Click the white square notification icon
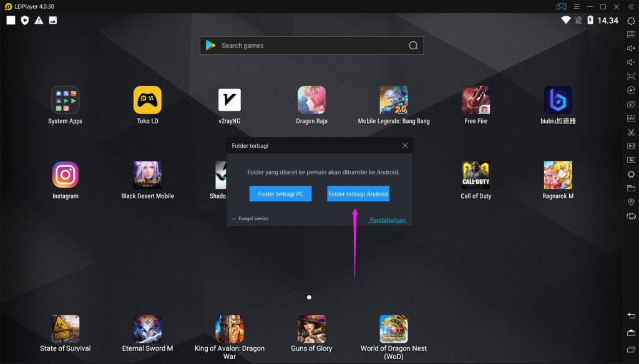This screenshot has width=639, height=364. [11, 21]
